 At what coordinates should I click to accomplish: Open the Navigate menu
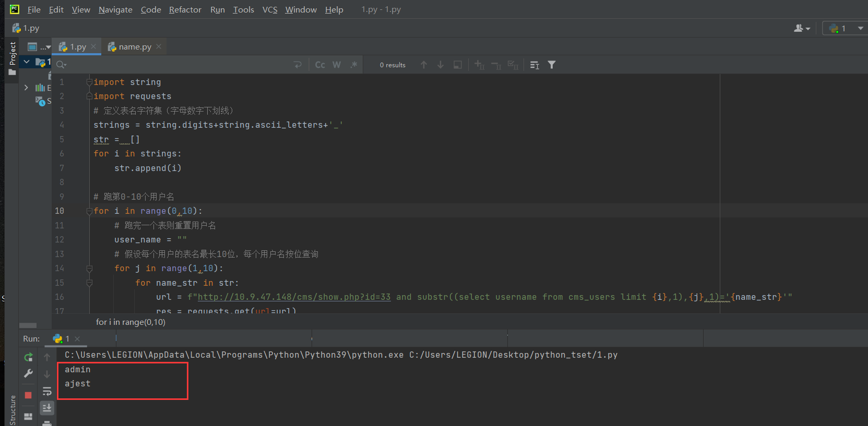(x=115, y=9)
